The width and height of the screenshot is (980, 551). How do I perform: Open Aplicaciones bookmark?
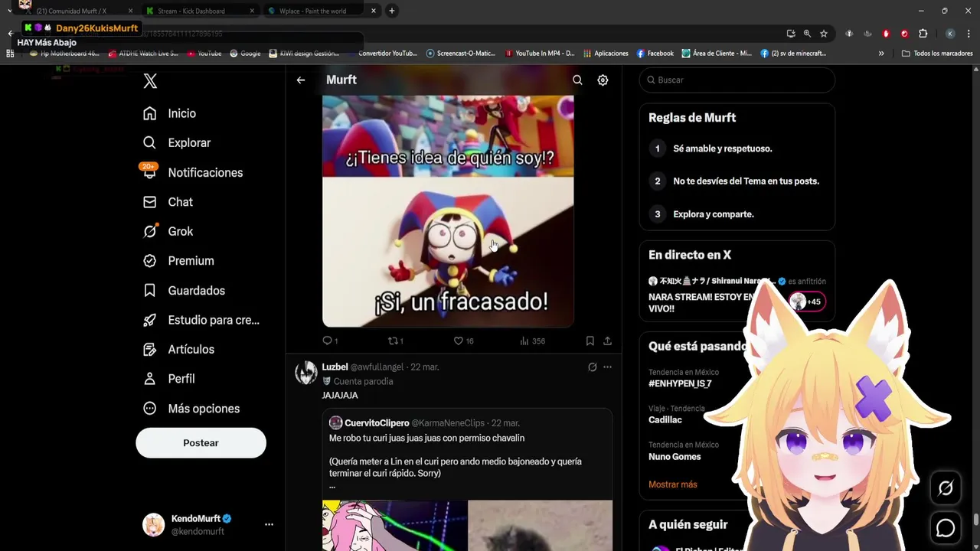[606, 54]
